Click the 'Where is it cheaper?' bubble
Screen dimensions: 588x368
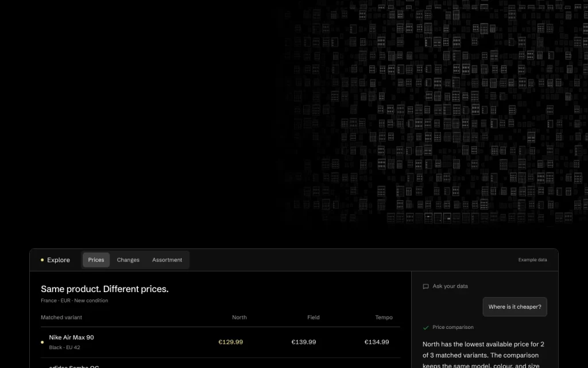pyautogui.click(x=514, y=307)
